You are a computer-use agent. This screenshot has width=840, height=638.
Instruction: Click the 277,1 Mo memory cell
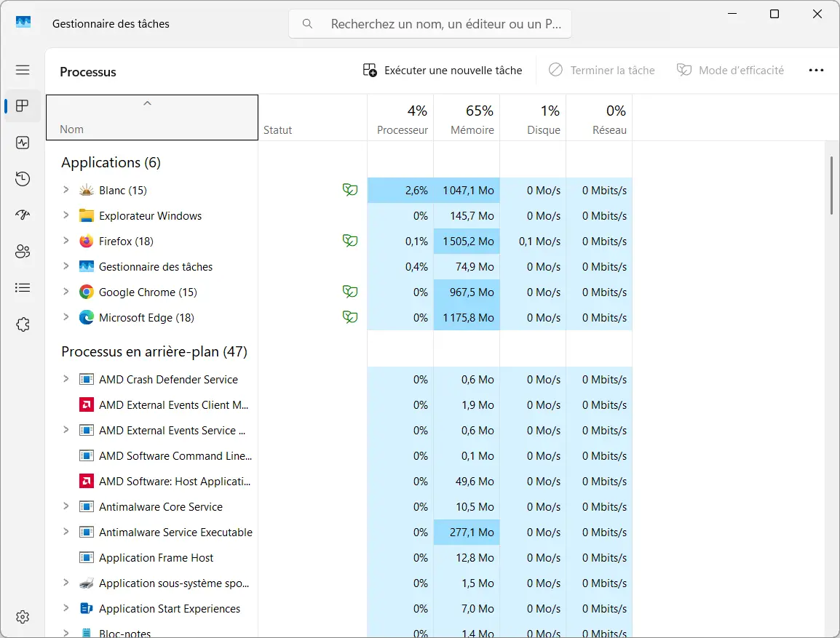pos(467,533)
